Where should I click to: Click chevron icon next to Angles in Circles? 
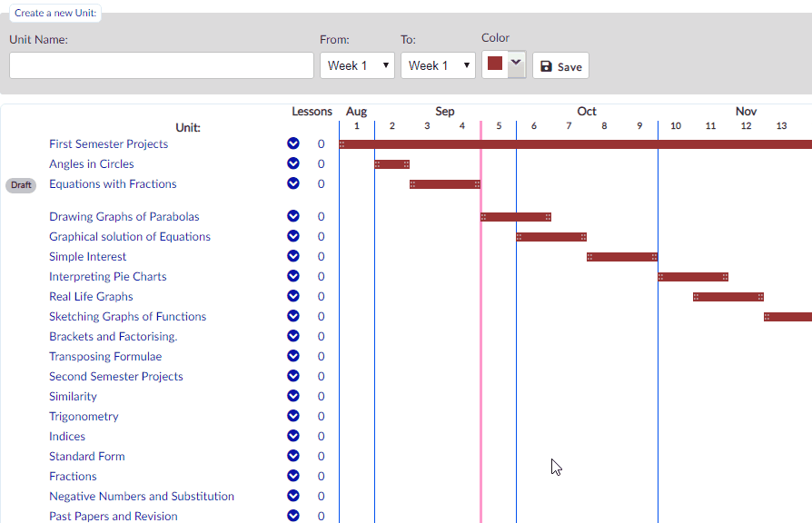293,163
